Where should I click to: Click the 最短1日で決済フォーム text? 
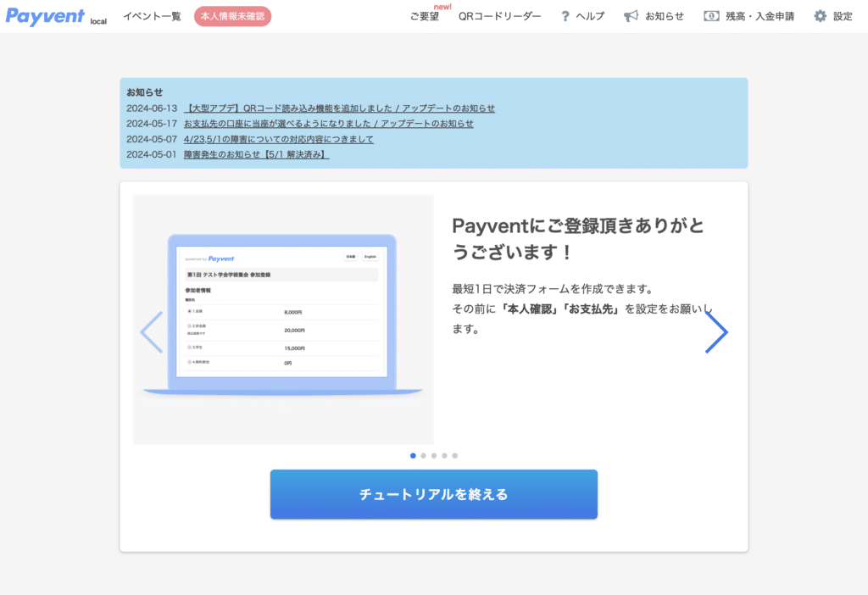coord(553,289)
